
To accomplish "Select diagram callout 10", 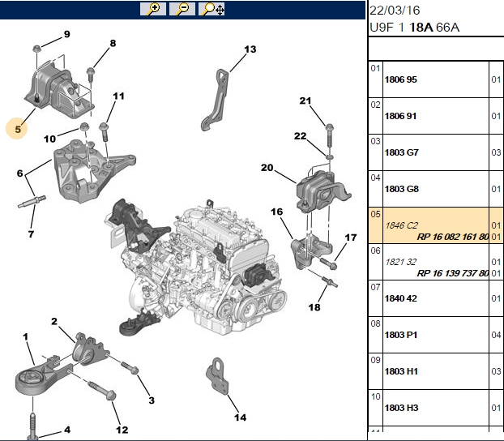I will coord(49,139).
